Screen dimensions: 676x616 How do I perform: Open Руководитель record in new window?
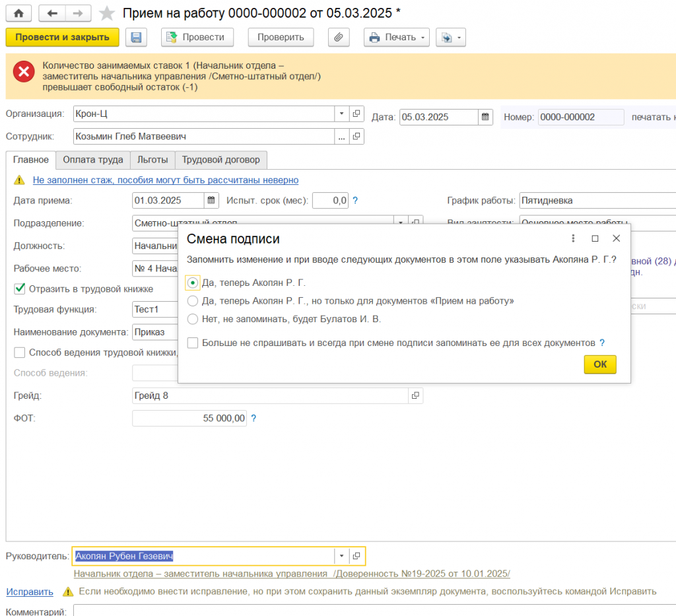pyautogui.click(x=356, y=556)
